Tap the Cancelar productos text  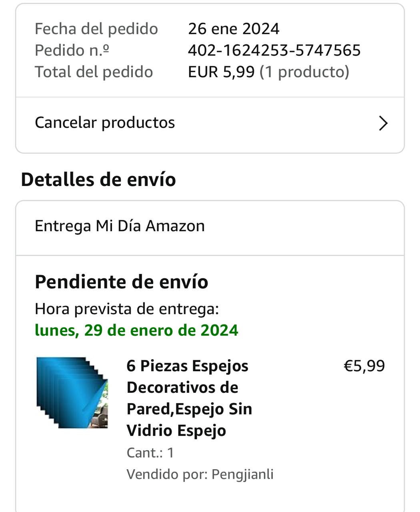click(x=105, y=122)
